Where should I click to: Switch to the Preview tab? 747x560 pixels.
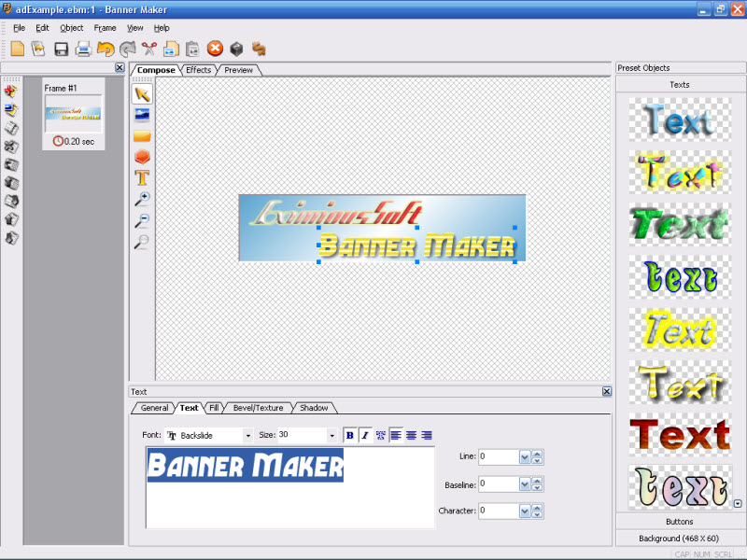[x=238, y=70]
